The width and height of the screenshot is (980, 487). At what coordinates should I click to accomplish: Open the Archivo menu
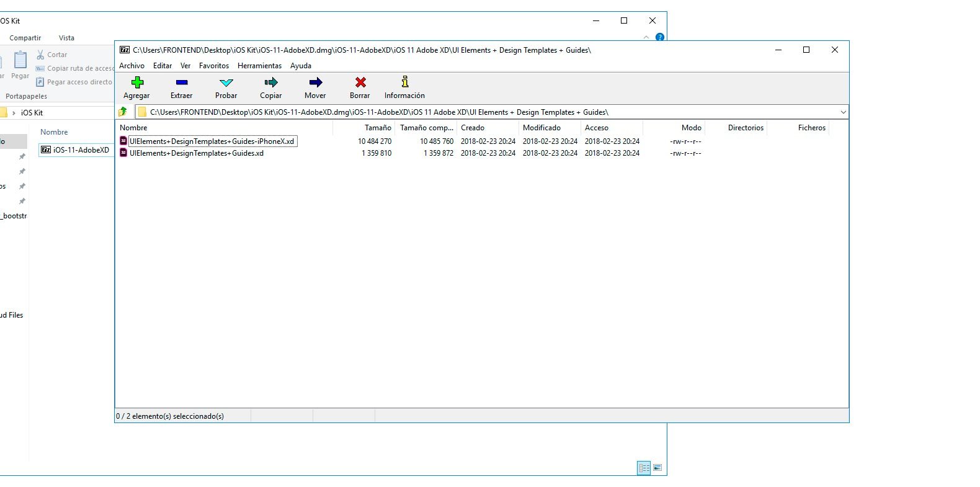[x=131, y=66]
